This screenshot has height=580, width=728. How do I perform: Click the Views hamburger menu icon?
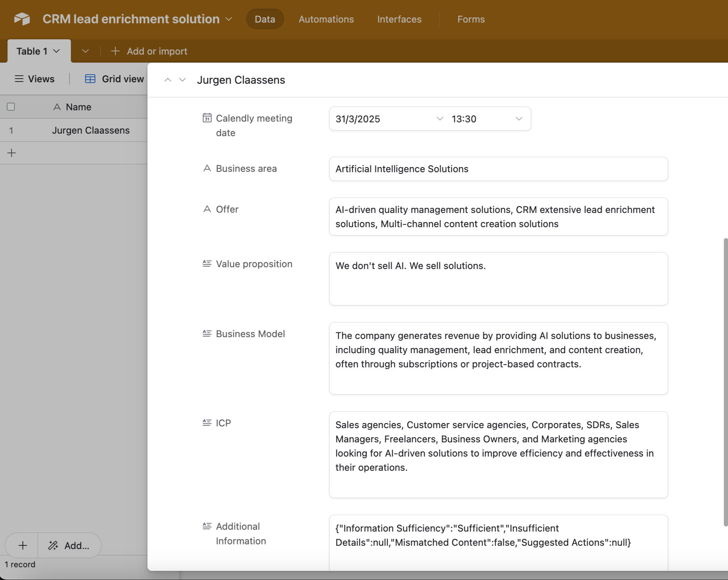tap(19, 79)
